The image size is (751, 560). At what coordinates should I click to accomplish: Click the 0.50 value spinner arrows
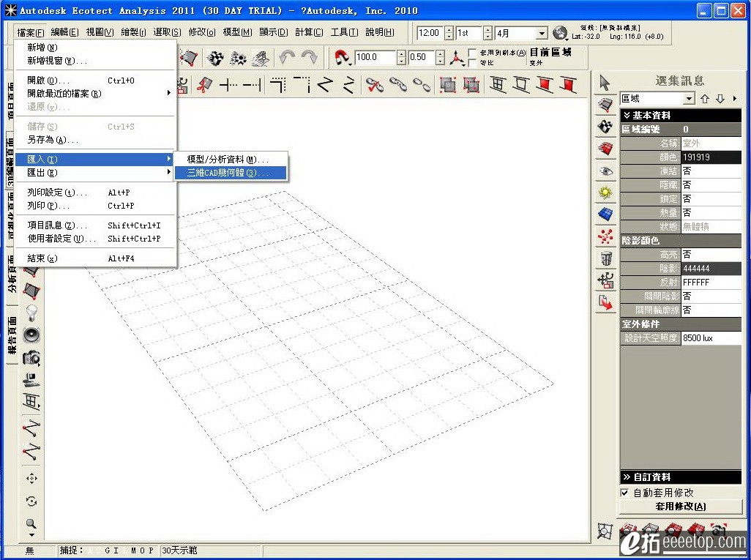(440, 58)
